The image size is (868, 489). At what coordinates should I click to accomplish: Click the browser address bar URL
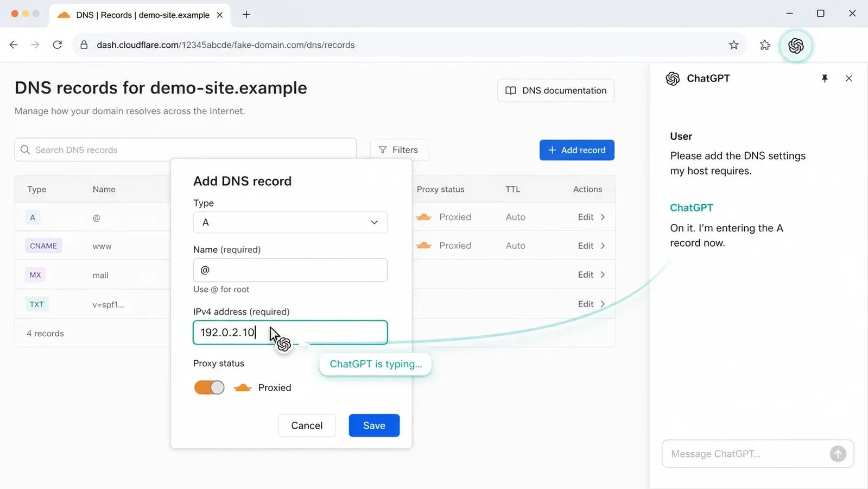click(226, 45)
